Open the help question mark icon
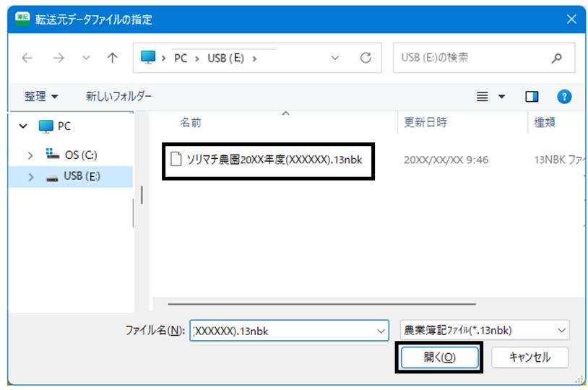 564,97
